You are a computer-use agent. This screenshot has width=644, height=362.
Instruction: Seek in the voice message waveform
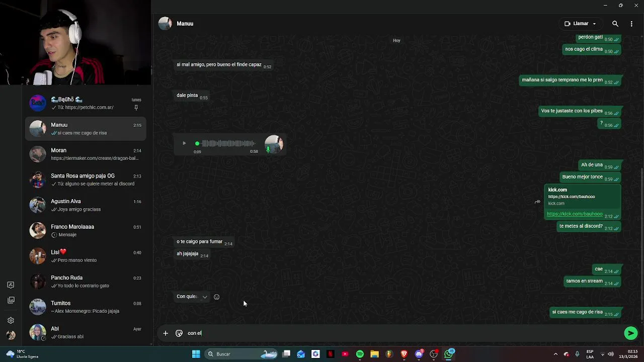pyautogui.click(x=227, y=143)
